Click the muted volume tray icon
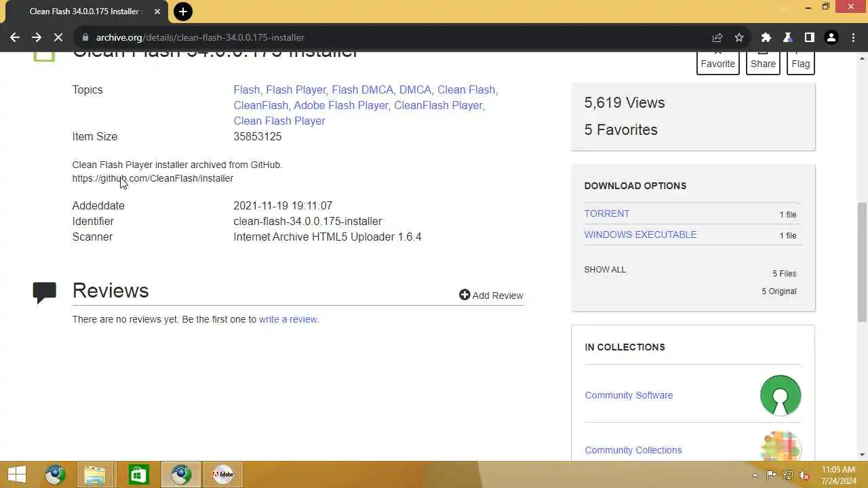Image resolution: width=868 pixels, height=488 pixels. (804, 475)
